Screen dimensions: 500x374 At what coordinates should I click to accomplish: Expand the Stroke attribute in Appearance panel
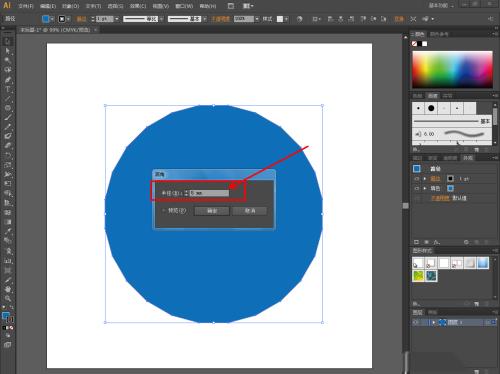coord(425,179)
